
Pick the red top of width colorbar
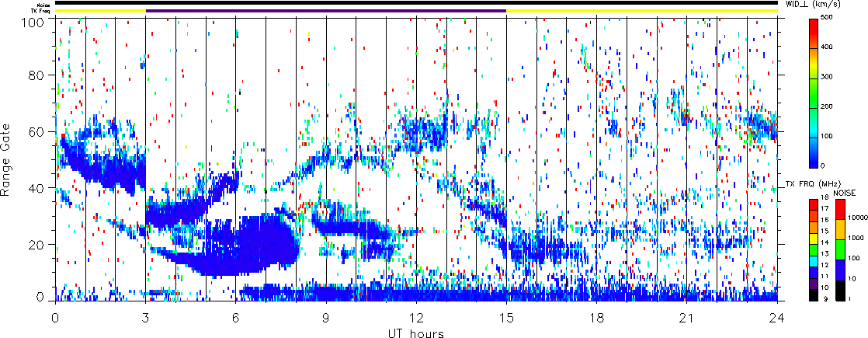[813, 25]
